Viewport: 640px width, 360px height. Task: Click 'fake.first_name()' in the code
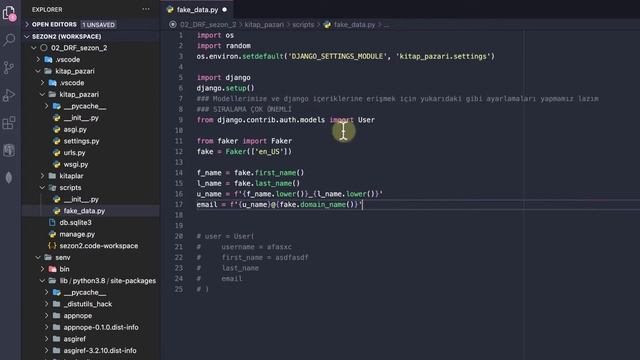click(x=269, y=173)
